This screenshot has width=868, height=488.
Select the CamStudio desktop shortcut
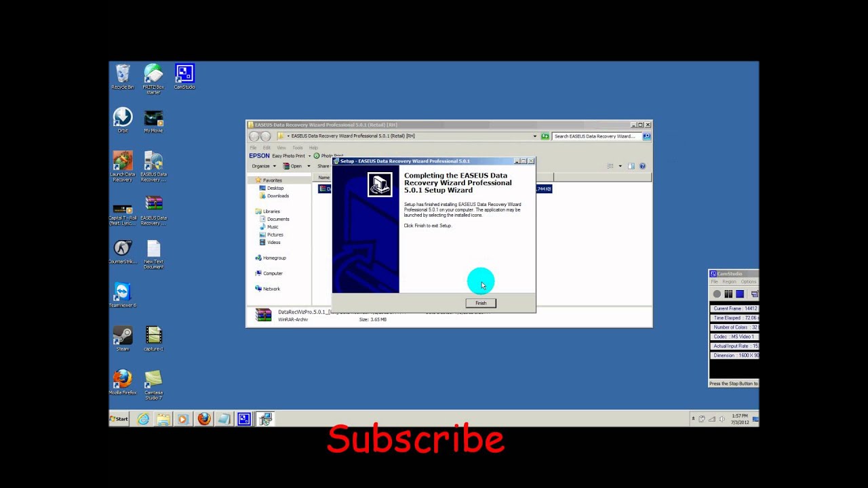click(x=184, y=77)
